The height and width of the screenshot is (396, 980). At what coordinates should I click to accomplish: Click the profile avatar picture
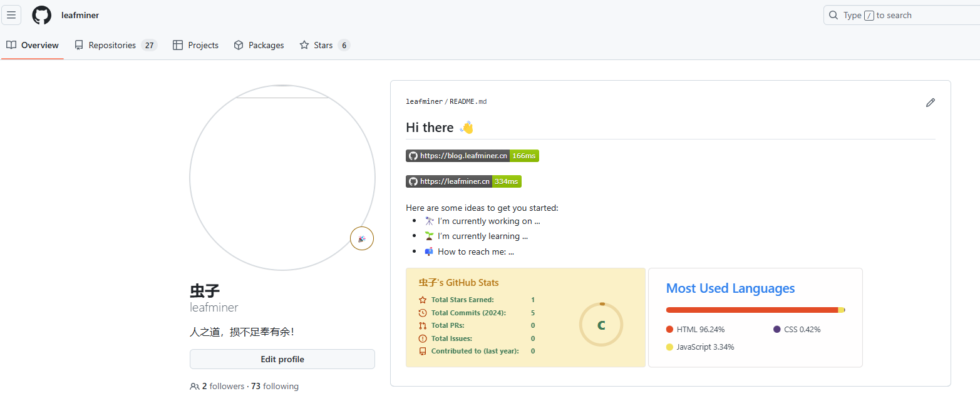[x=282, y=178]
